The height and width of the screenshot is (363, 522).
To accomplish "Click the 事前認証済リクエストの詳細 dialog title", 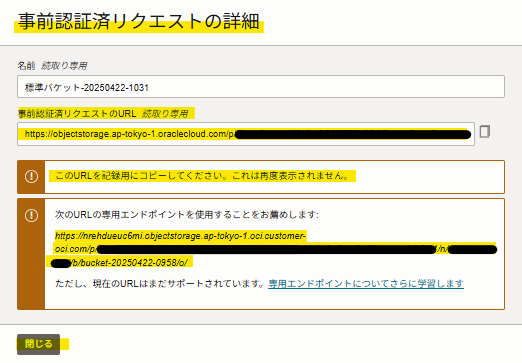I will 139,21.
